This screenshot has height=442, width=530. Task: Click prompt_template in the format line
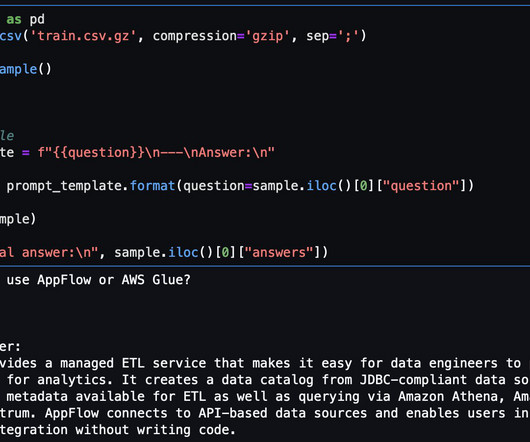[64, 186]
